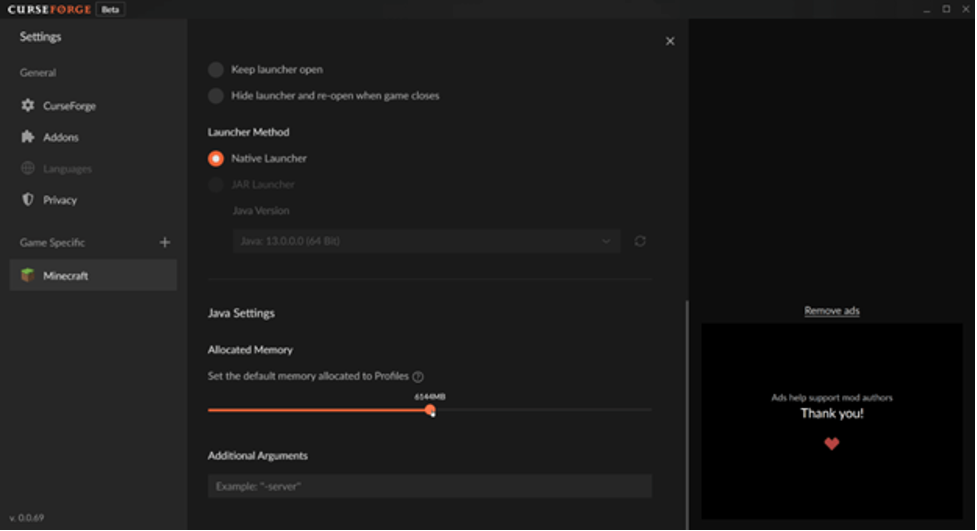977x531 pixels.
Task: Click the Minecraft grass block icon
Action: (x=28, y=275)
